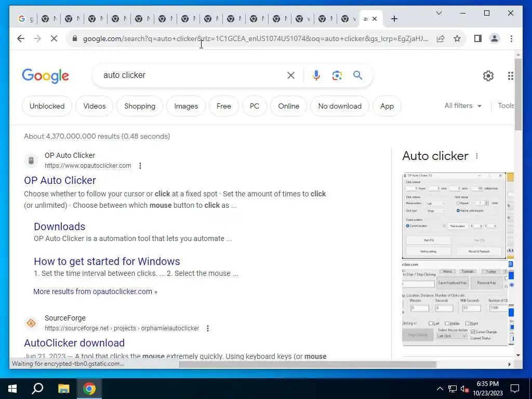Go back to the previous page
Viewport: 532px width, 399px height.
21,38
